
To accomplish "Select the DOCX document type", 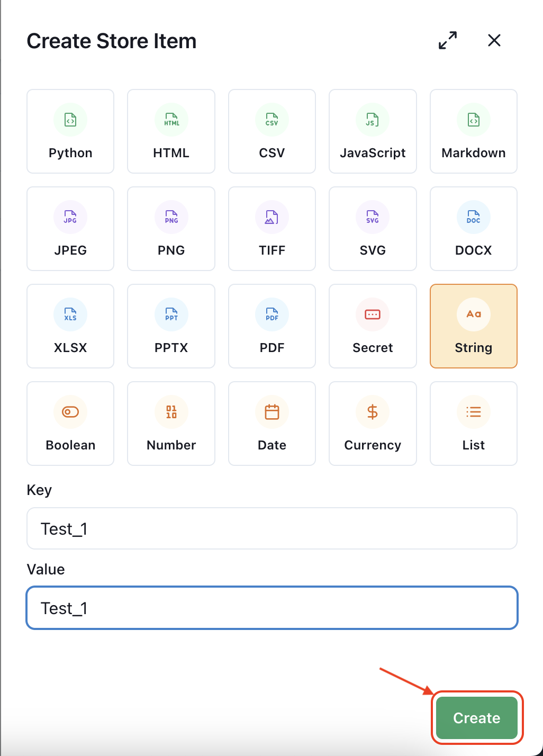I will (473, 229).
